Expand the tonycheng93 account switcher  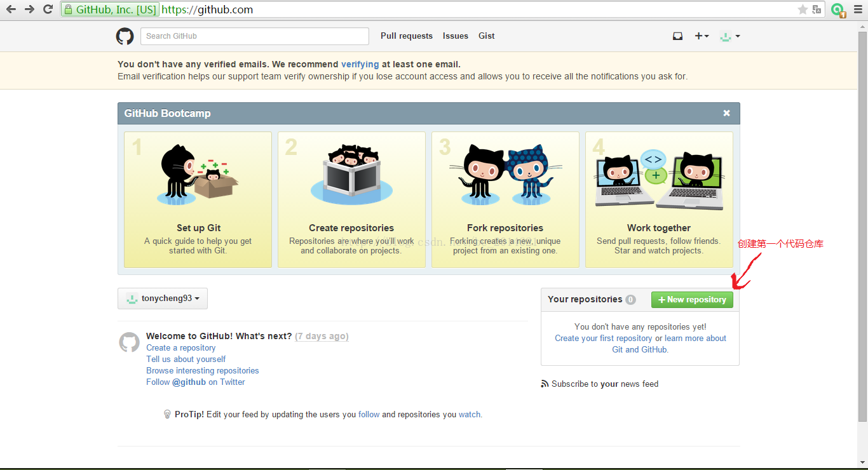click(163, 299)
